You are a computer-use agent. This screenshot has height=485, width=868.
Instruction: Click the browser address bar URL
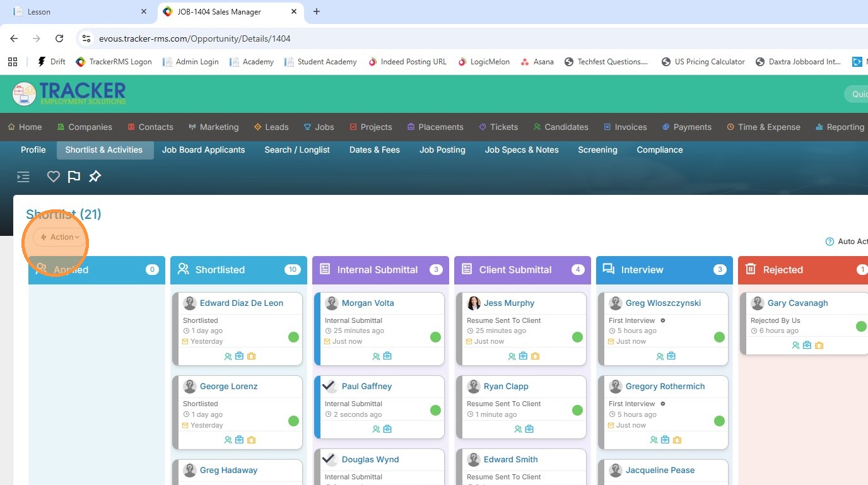195,38
